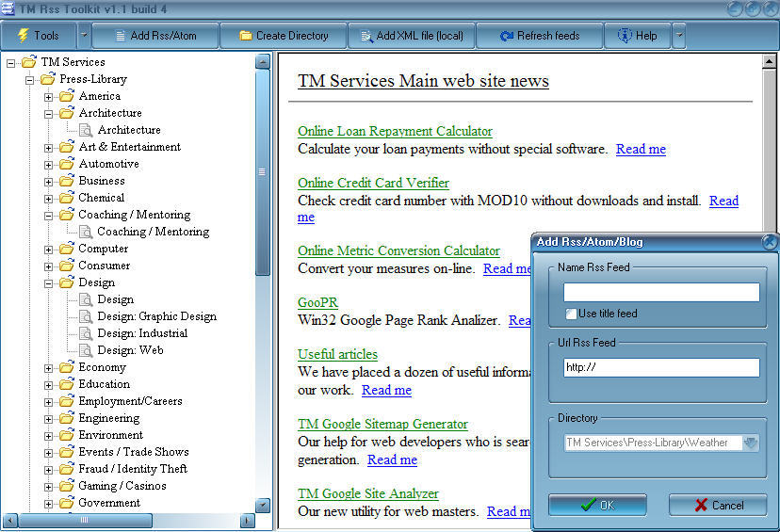Click the tree scrollbar down arrow
The image size is (780, 532).
[262, 506]
